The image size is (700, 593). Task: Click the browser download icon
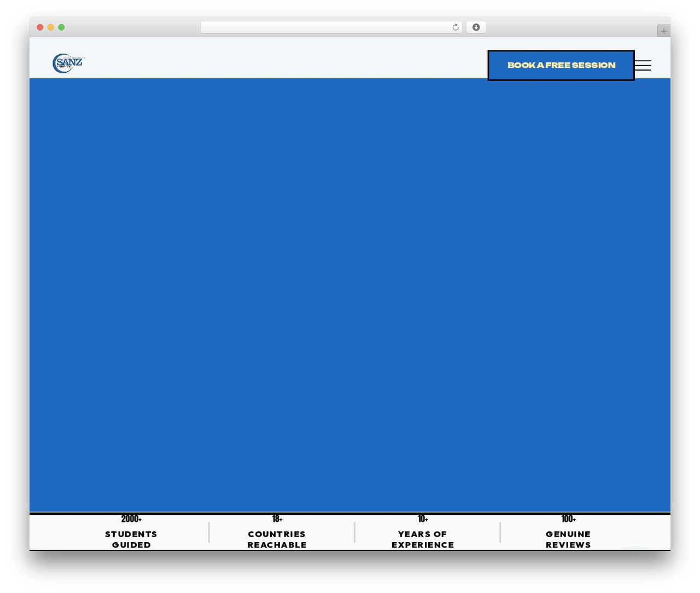point(476,27)
